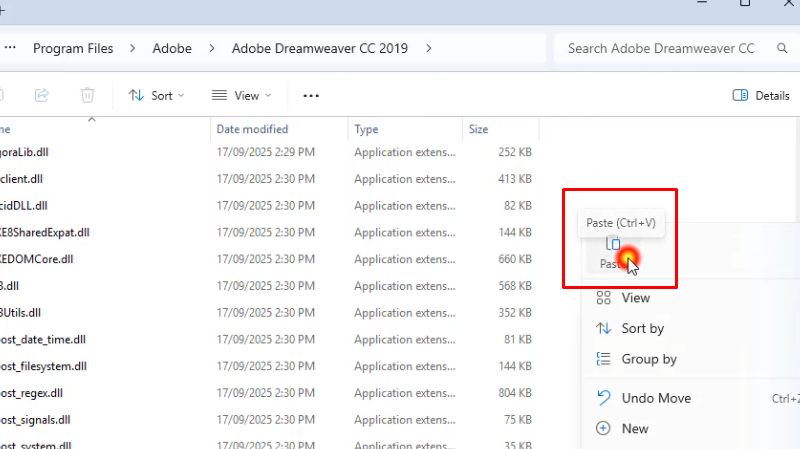This screenshot has height=449, width=800.
Task: Expand chevron after Adobe Dreamweaver CC 2019
Action: click(x=429, y=48)
